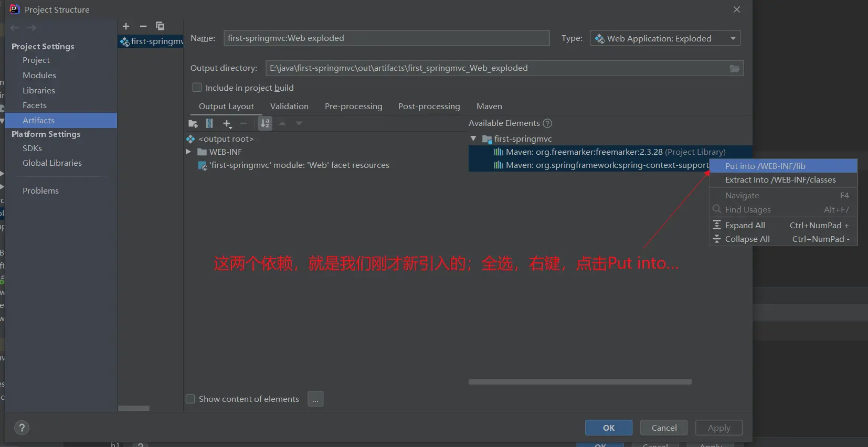Move selected element down arrow
The width and height of the screenshot is (868, 447).
tap(299, 124)
